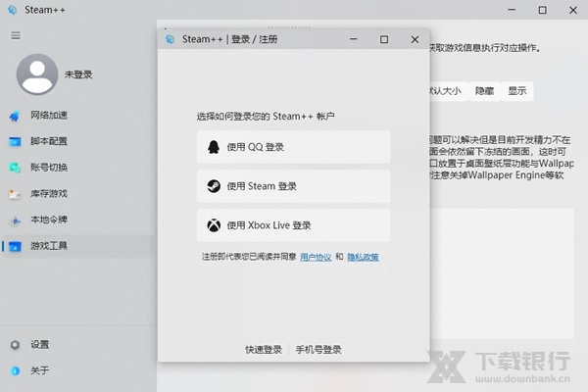Screen dimensions: 588x392
Task: Minimize the main Steam++ window
Action: pos(512,10)
